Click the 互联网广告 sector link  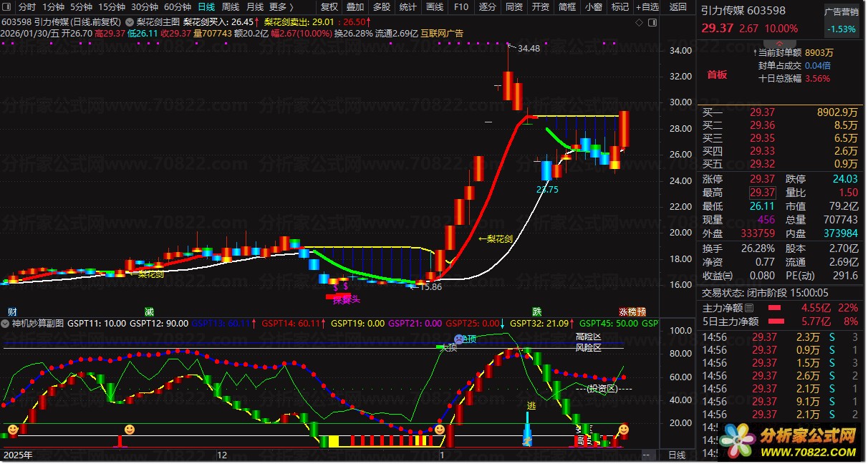click(x=442, y=33)
